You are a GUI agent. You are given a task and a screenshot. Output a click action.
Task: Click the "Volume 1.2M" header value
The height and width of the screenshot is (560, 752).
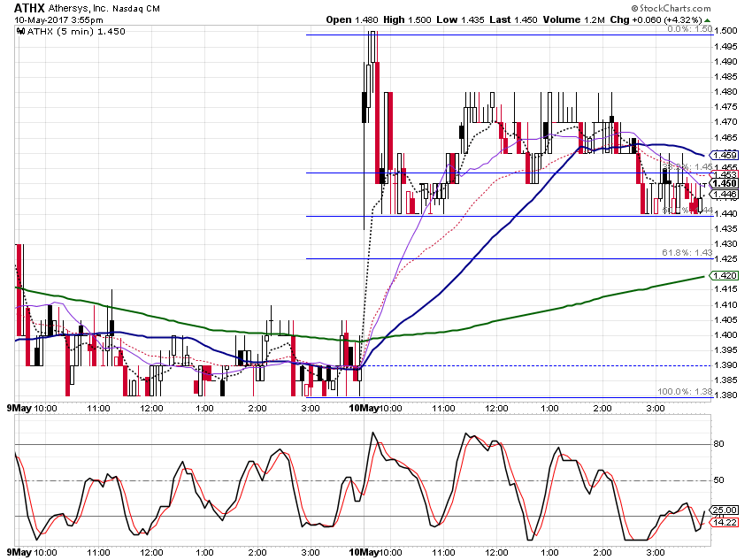(573, 20)
